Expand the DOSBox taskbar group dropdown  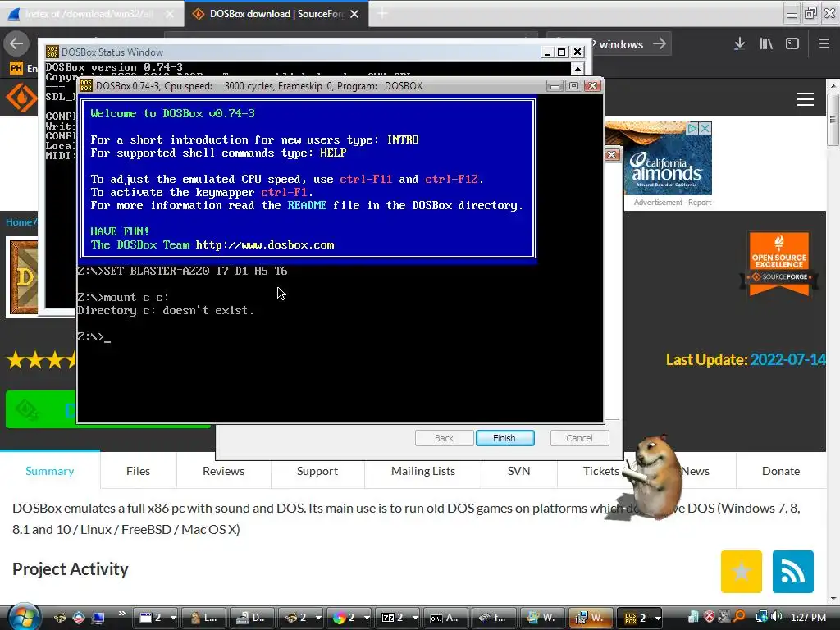658,618
